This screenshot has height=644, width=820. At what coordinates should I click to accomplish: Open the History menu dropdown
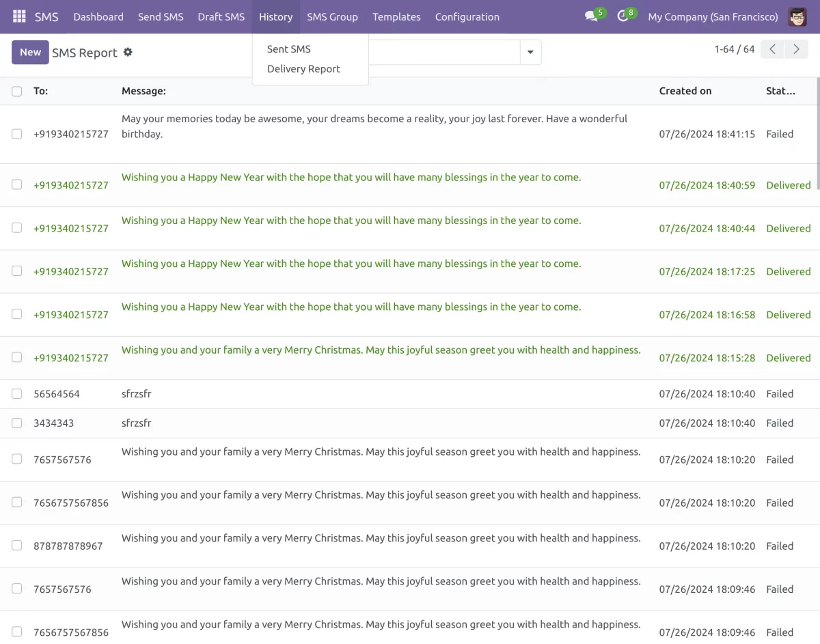coord(275,16)
